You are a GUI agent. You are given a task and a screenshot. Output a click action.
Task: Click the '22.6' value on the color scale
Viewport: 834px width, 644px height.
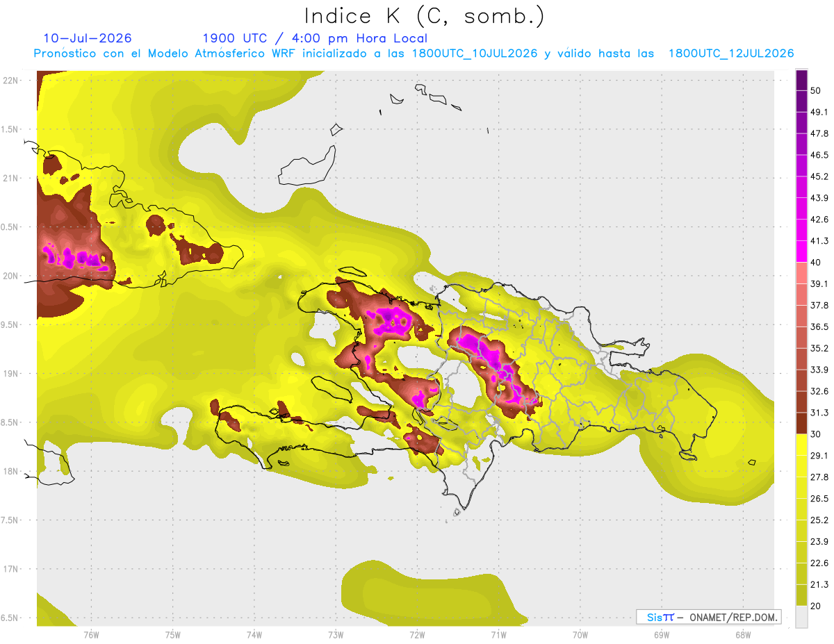coord(819,563)
